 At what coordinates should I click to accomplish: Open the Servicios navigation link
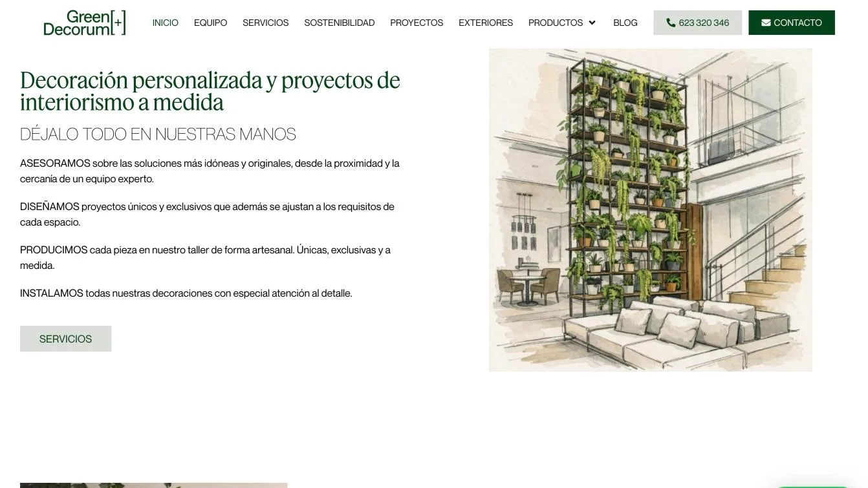(x=266, y=23)
